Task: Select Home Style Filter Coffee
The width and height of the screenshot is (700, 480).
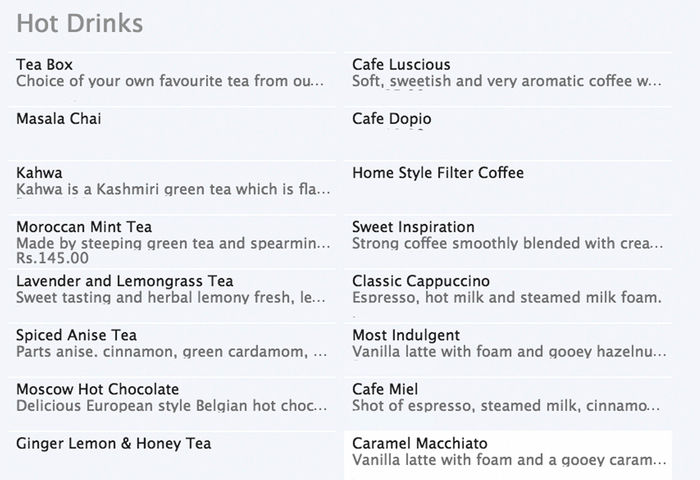Action: pyautogui.click(x=508, y=188)
